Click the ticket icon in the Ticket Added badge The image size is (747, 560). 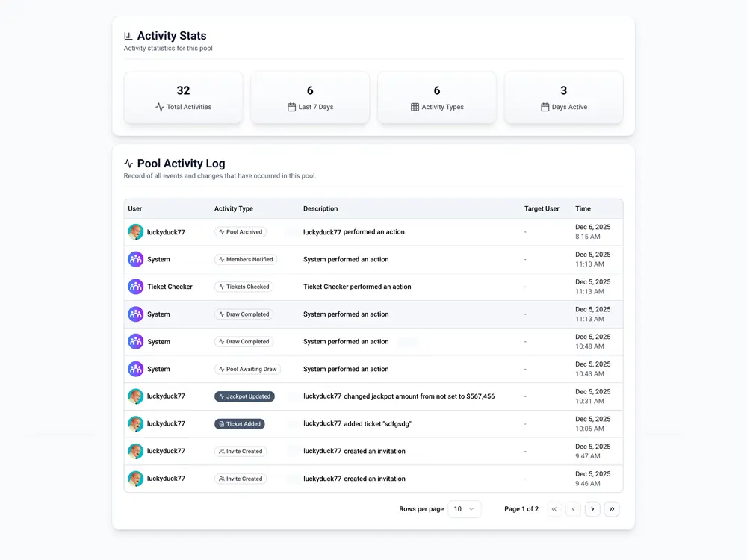click(x=221, y=423)
